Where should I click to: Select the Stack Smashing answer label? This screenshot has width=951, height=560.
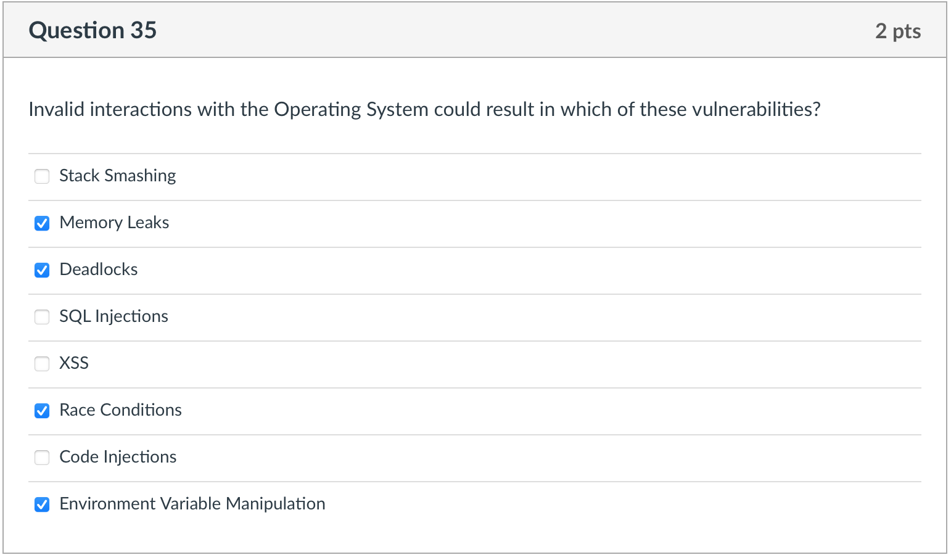click(118, 176)
